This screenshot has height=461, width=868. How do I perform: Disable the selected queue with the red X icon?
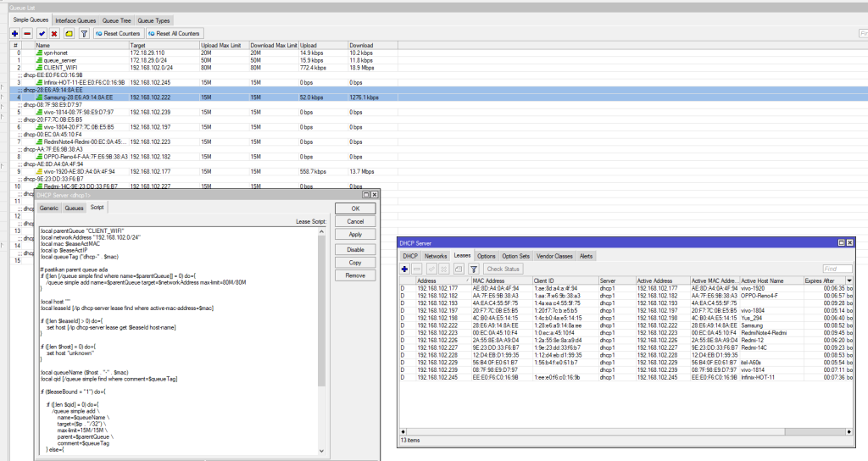click(x=54, y=34)
